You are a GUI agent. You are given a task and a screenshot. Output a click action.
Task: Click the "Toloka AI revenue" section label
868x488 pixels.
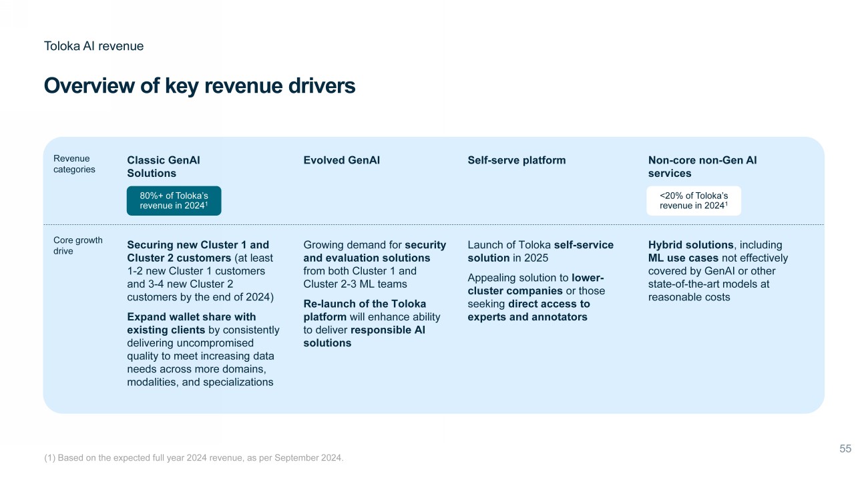[93, 46]
